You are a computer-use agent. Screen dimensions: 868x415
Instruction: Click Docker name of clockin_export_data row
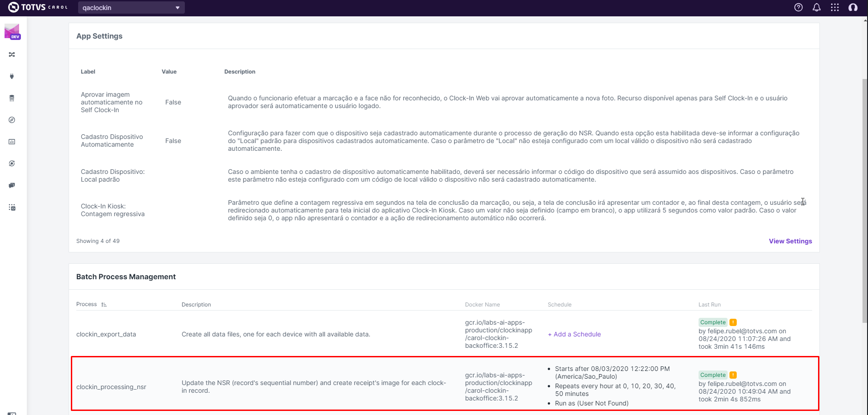pyautogui.click(x=498, y=334)
